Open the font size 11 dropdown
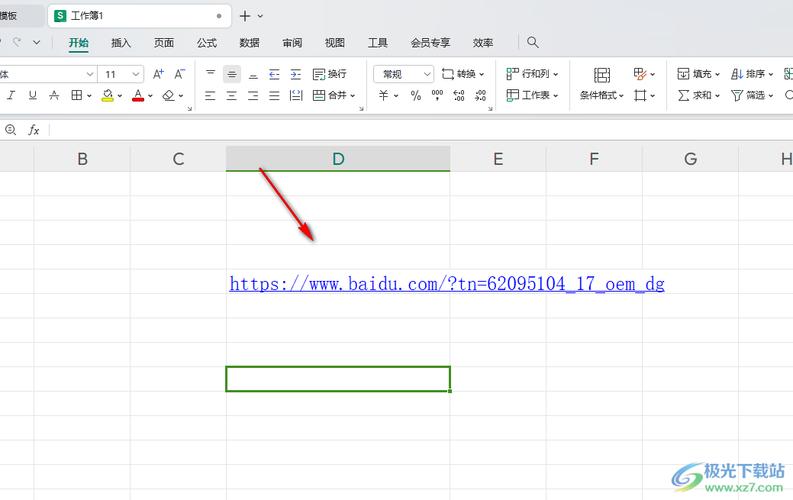This screenshot has width=793, height=500. [x=135, y=74]
